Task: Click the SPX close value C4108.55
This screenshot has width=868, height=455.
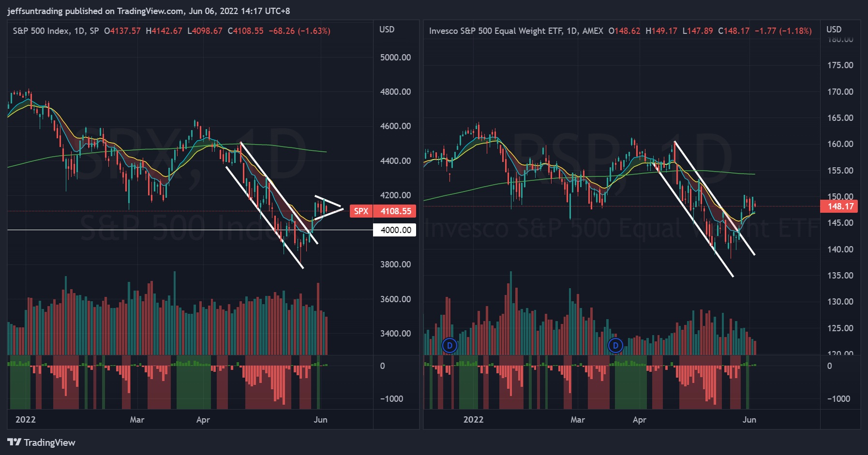Action: [x=246, y=31]
